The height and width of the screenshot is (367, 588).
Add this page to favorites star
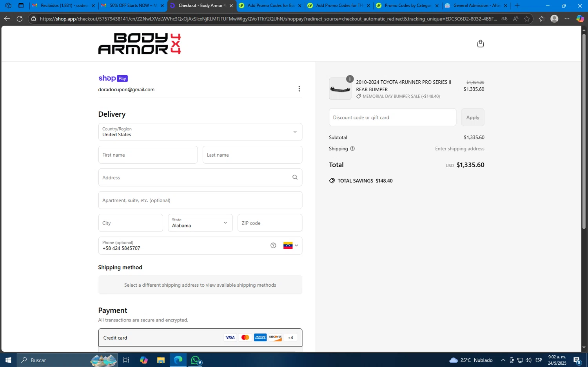[526, 19]
